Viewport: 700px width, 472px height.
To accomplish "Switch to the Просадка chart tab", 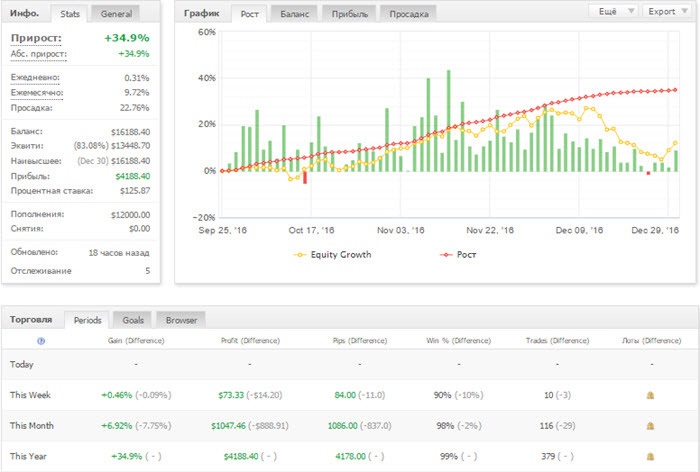I will (x=410, y=14).
